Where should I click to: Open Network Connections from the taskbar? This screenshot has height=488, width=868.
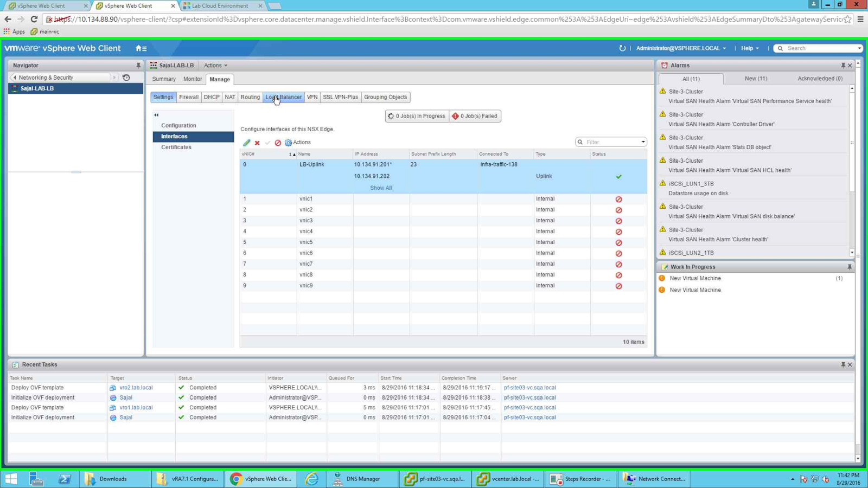click(655, 479)
